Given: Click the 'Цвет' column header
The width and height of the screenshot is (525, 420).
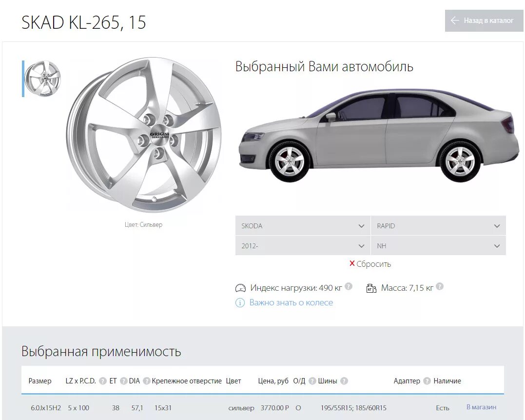Looking at the screenshot, I should 233,381.
